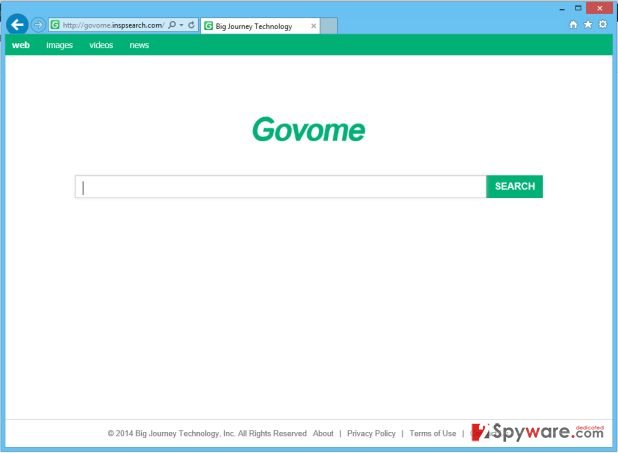Select the images search category
Screen dimensions: 618x453
(60, 45)
